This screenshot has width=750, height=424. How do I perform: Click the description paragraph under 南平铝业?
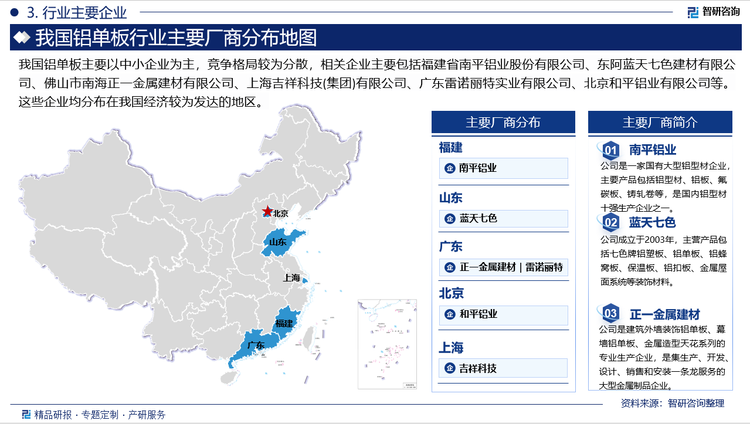664,187
